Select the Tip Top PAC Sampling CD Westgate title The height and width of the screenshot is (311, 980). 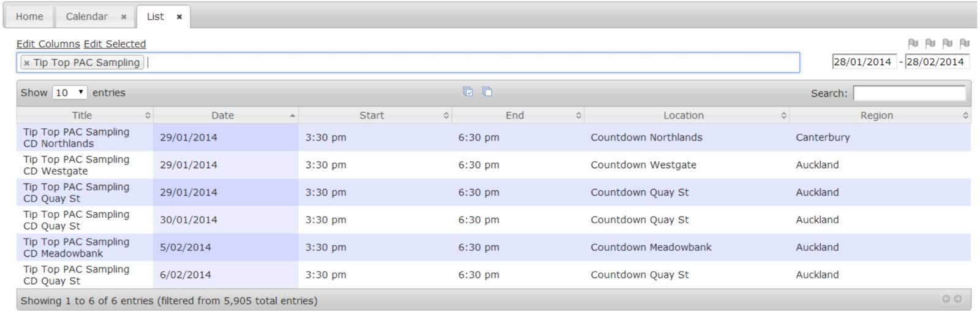click(77, 165)
